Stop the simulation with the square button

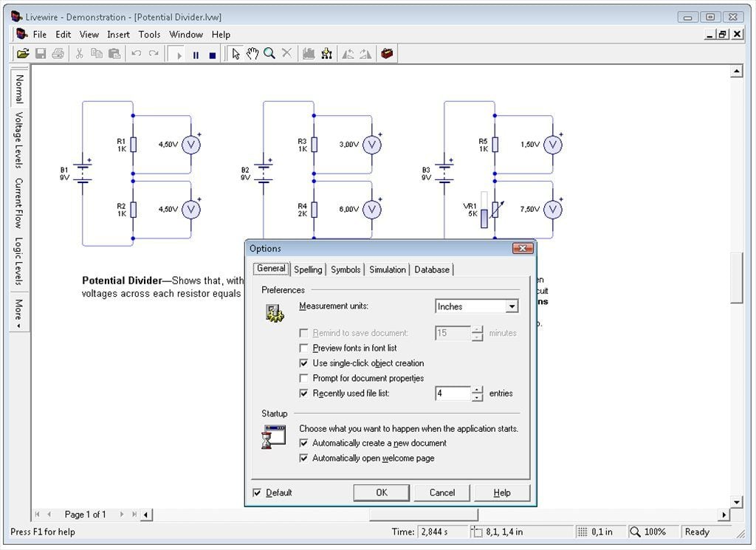pos(213,55)
